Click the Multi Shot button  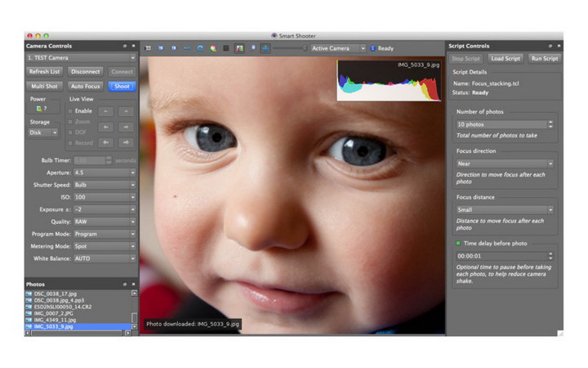pyautogui.click(x=44, y=87)
